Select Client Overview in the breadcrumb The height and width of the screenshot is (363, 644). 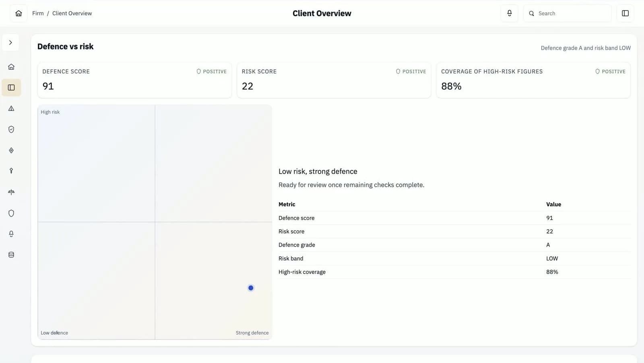click(x=72, y=13)
